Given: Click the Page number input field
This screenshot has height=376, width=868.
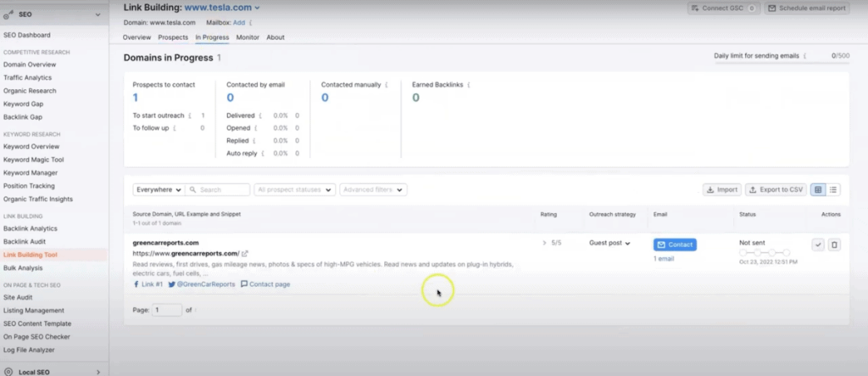Looking at the screenshot, I should click(x=167, y=310).
